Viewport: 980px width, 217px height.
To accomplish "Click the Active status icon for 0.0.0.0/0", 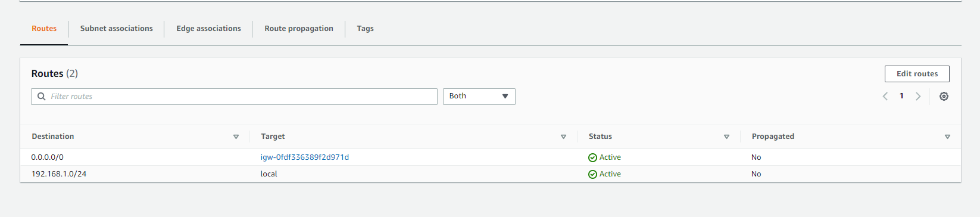I will (x=592, y=158).
